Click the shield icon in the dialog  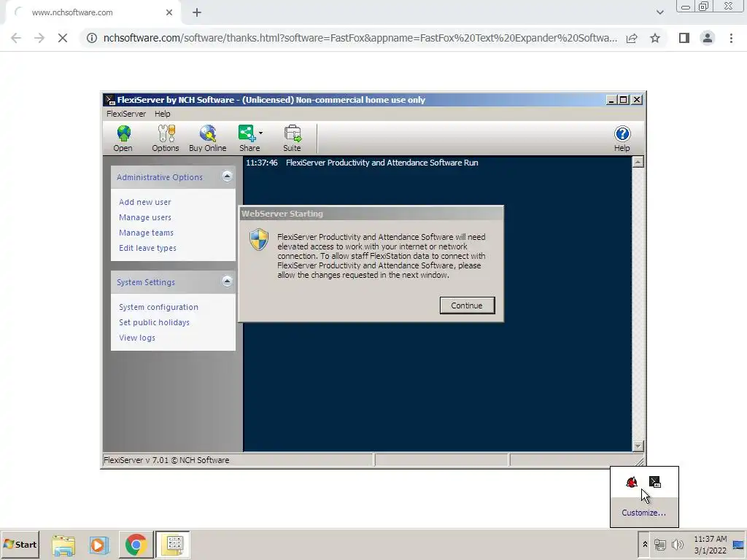tap(259, 239)
